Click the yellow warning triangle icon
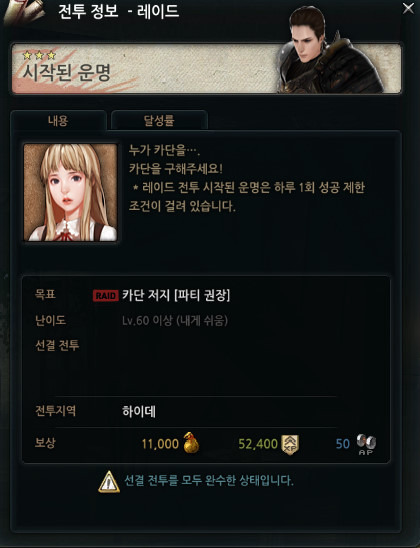This screenshot has width=420, height=548. tap(109, 482)
